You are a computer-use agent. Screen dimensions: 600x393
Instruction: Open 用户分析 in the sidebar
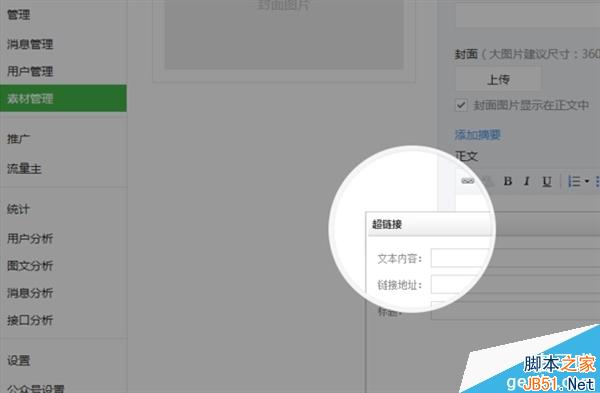(30, 238)
